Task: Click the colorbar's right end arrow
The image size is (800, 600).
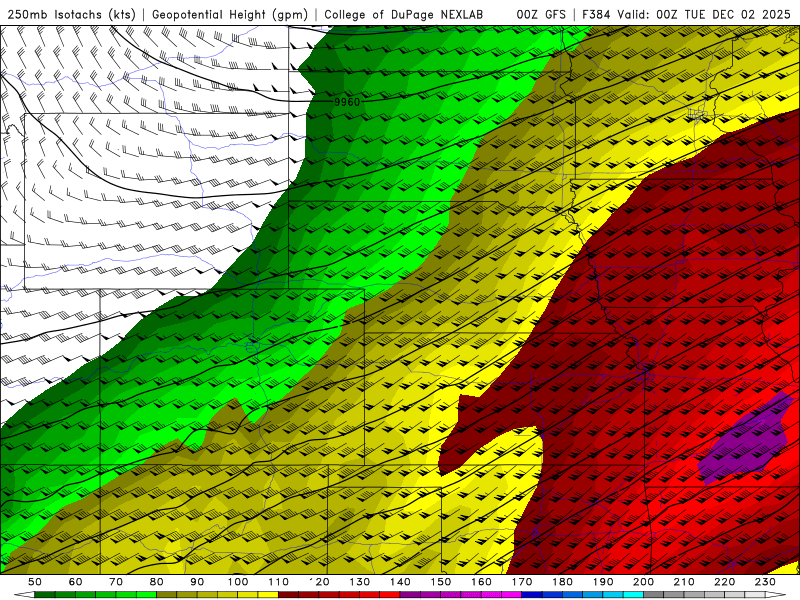Action: (776, 595)
